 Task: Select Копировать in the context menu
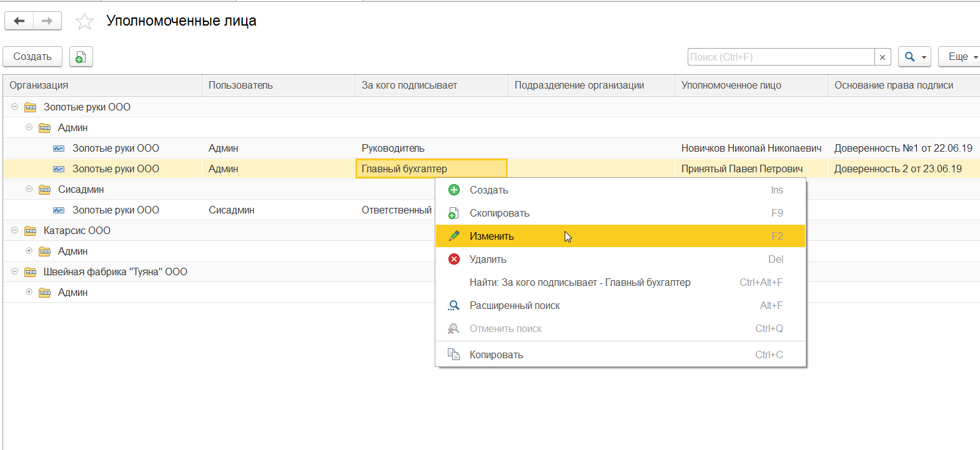pyautogui.click(x=496, y=355)
